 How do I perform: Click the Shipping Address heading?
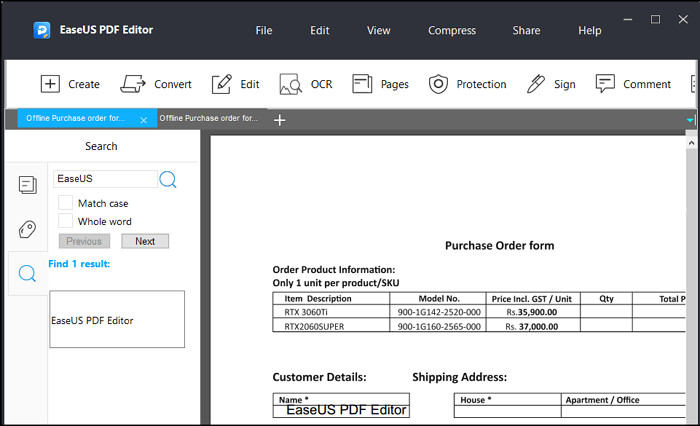(459, 377)
